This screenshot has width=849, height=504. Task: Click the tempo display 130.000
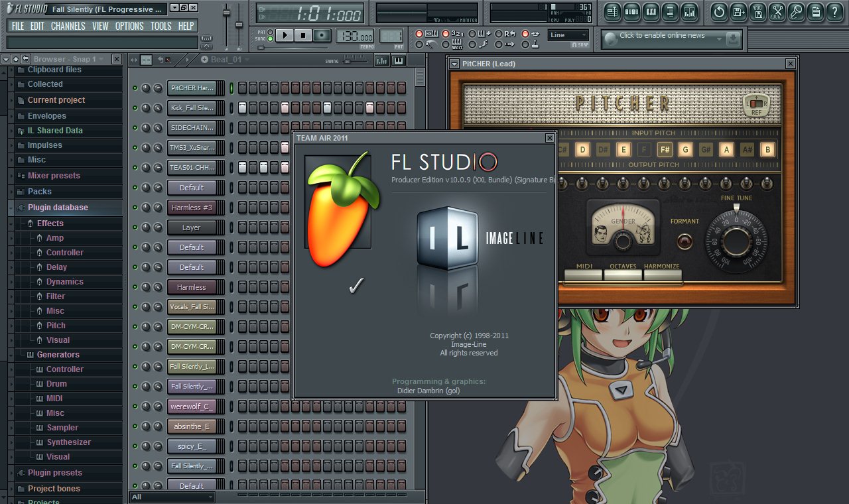[355, 36]
